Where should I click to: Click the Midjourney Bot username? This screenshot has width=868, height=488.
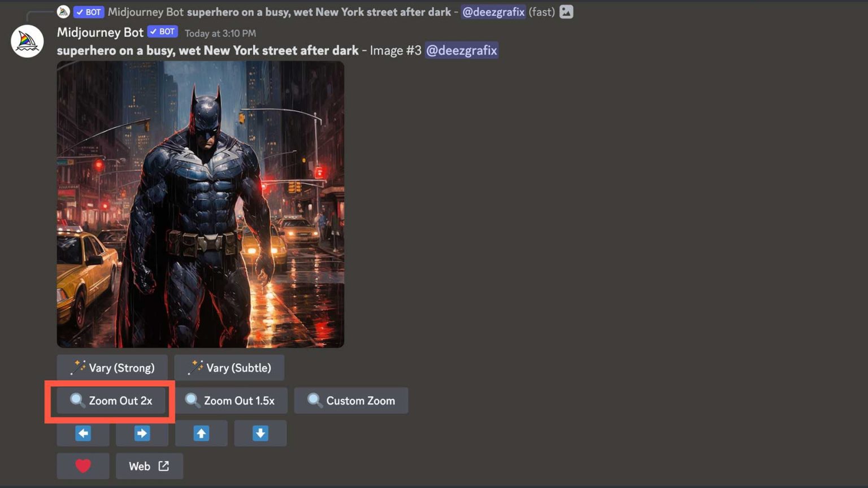coord(99,32)
